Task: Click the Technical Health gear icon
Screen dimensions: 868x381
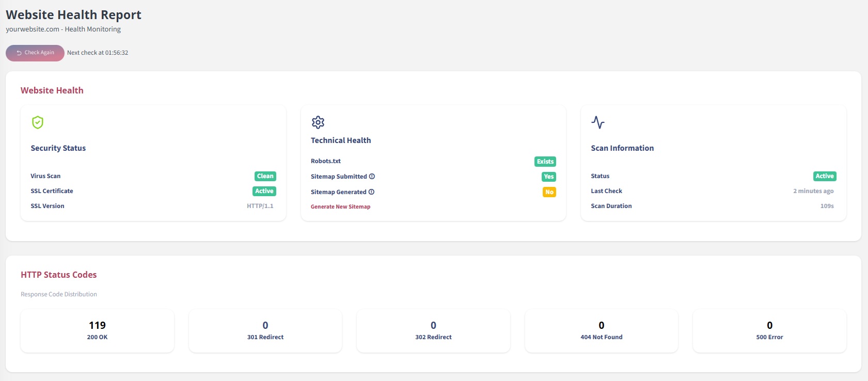Action: point(318,122)
